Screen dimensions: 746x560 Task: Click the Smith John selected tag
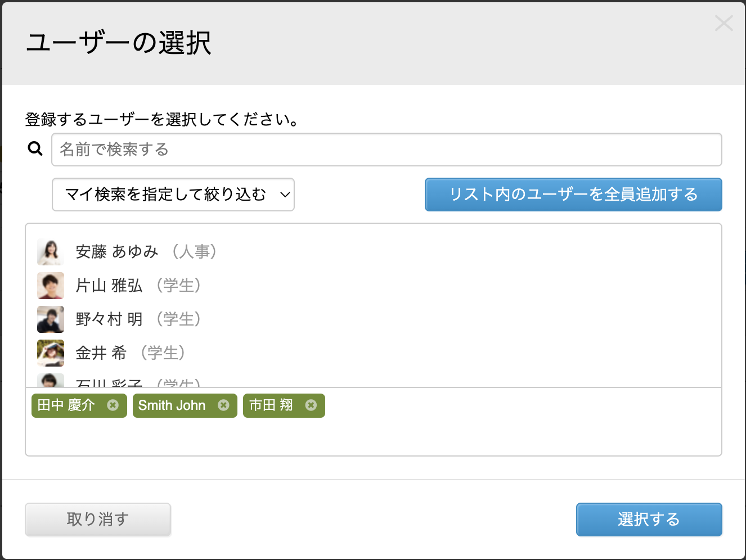[185, 405]
